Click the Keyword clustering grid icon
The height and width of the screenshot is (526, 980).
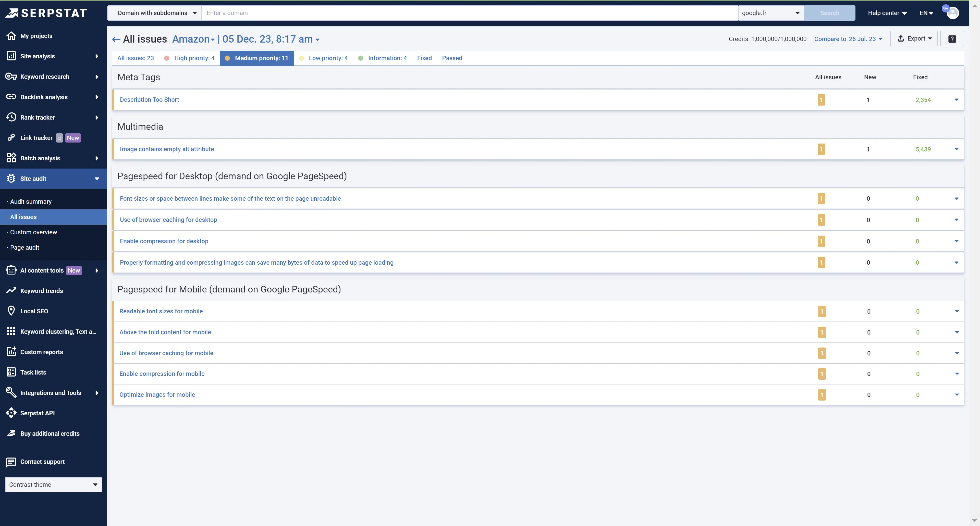point(11,331)
